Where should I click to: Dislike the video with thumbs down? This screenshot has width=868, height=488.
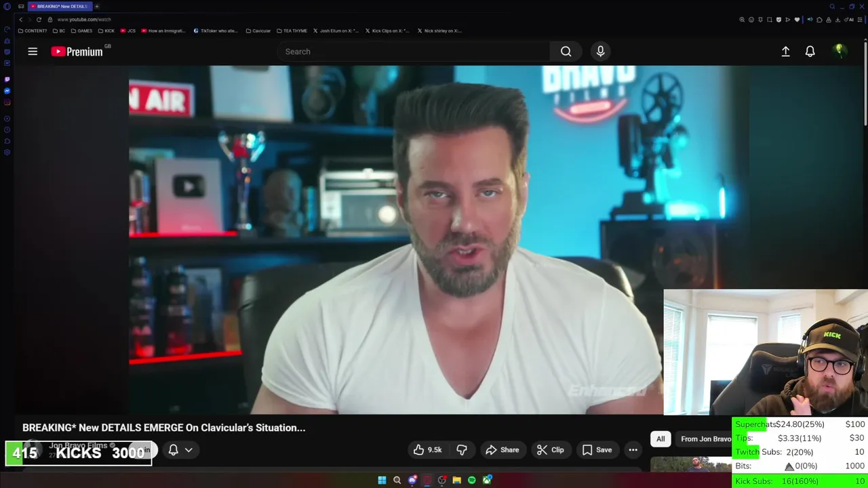pos(462,450)
